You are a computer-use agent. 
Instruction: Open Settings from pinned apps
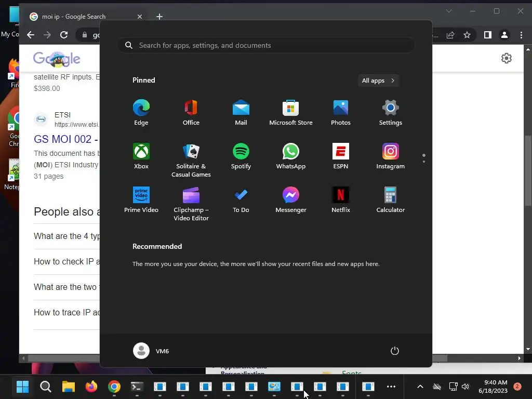(391, 113)
